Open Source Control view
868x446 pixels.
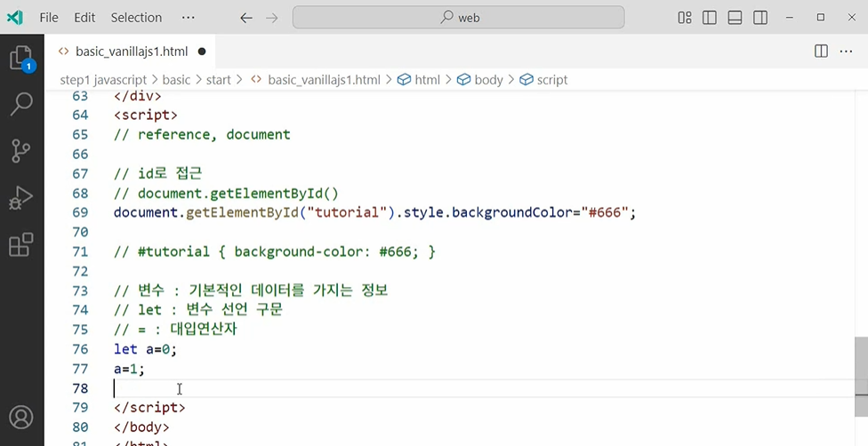tap(21, 150)
